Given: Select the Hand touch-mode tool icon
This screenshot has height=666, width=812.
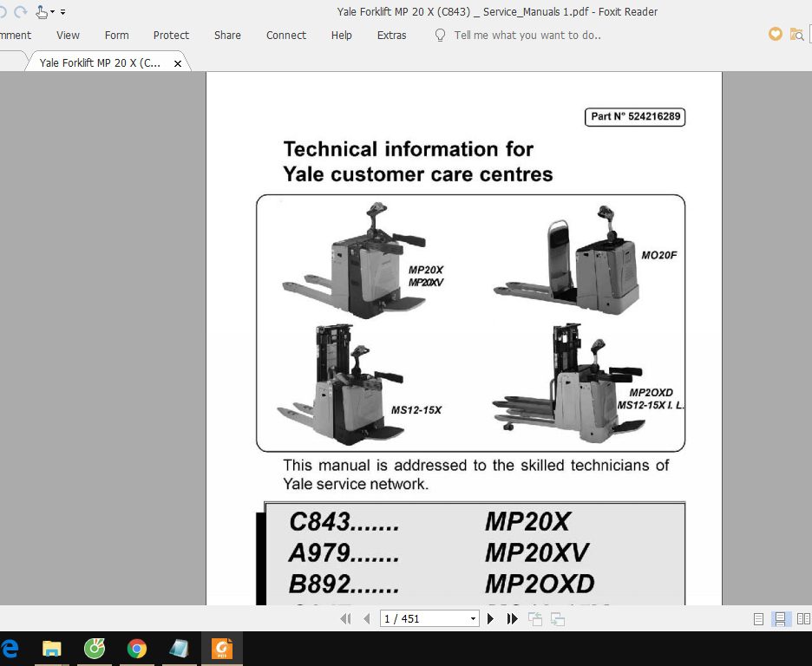Looking at the screenshot, I should [42, 11].
